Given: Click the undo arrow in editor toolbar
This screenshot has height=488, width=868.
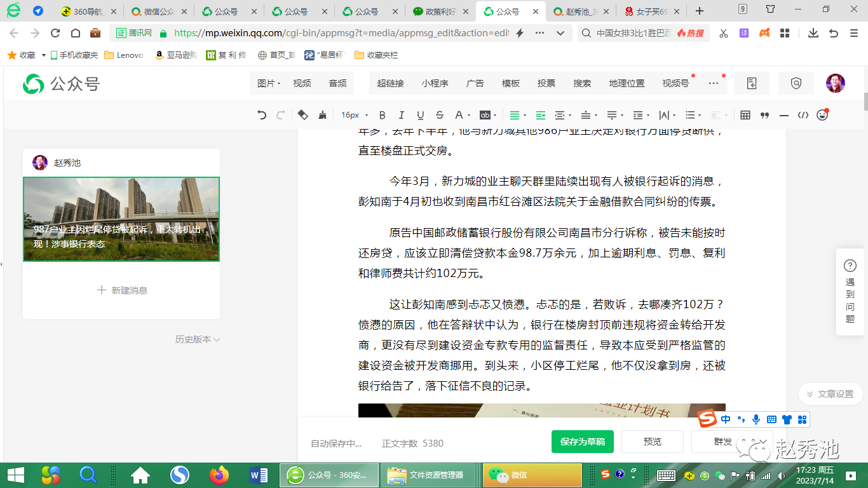Looking at the screenshot, I should pos(262,115).
